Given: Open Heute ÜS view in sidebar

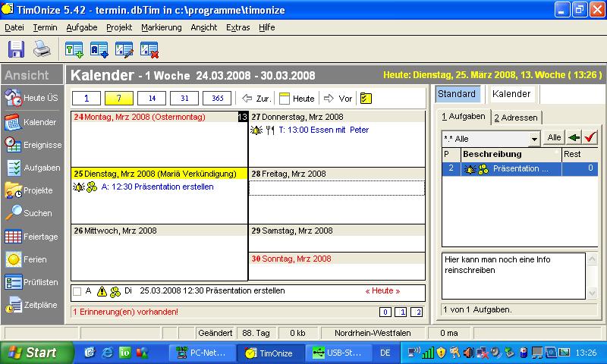Looking at the screenshot, I should 32,98.
